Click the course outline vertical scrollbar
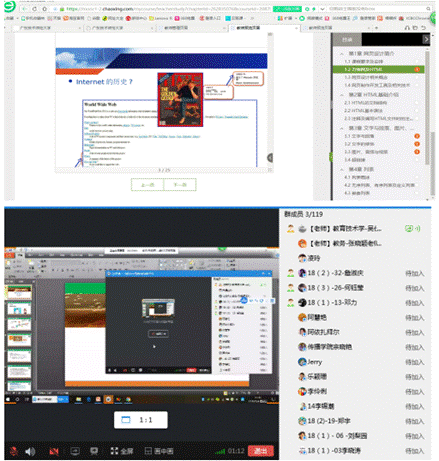 tap(427, 107)
